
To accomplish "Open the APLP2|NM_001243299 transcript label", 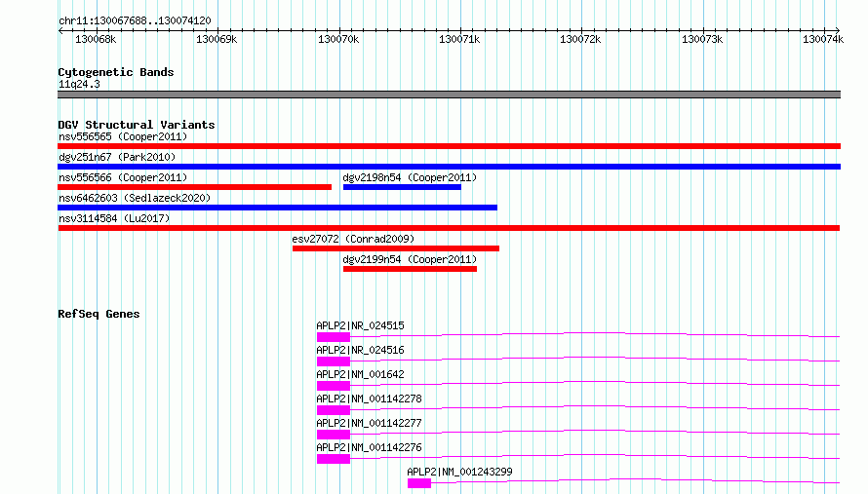I will pos(459,472).
